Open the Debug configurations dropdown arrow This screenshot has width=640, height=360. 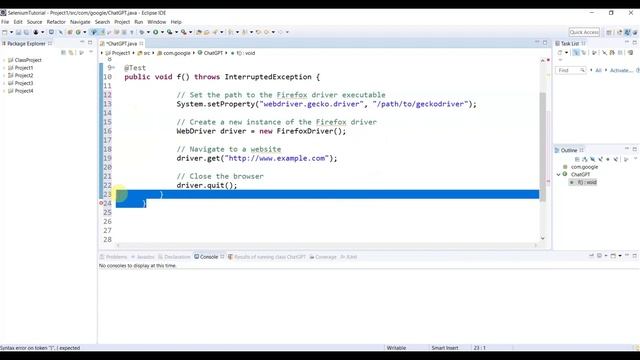click(148, 32)
